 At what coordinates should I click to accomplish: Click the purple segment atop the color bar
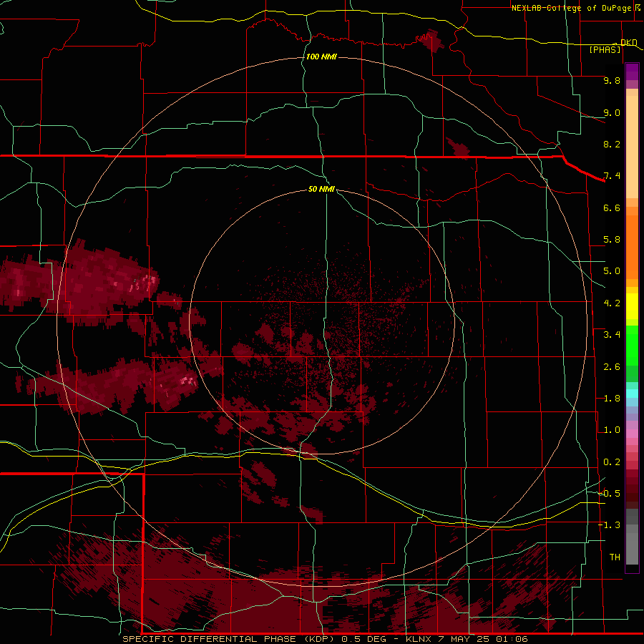(x=632, y=72)
